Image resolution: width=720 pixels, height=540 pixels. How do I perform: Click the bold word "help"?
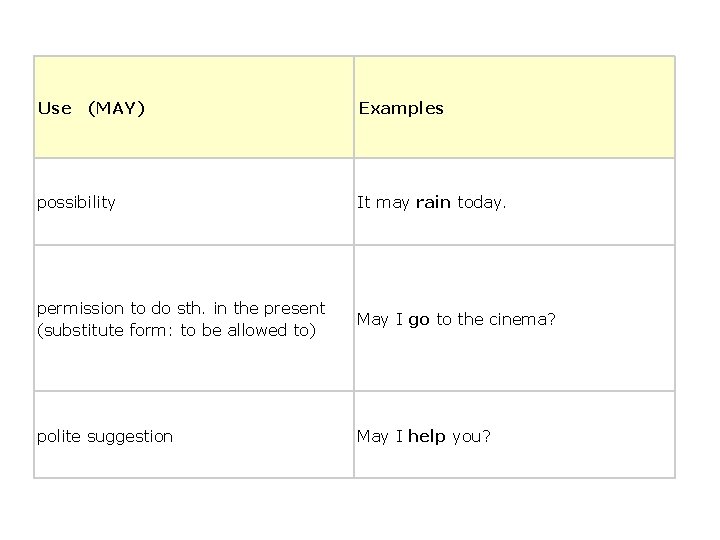[x=427, y=436]
